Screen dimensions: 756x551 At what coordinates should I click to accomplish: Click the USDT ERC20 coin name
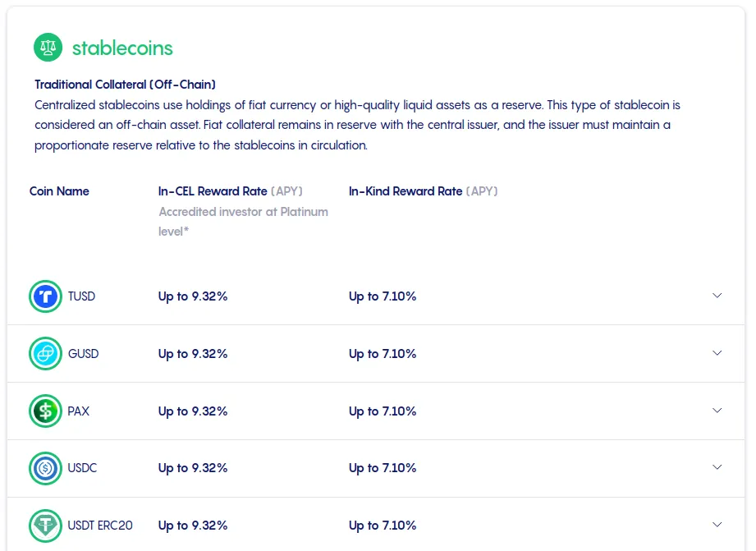(100, 526)
